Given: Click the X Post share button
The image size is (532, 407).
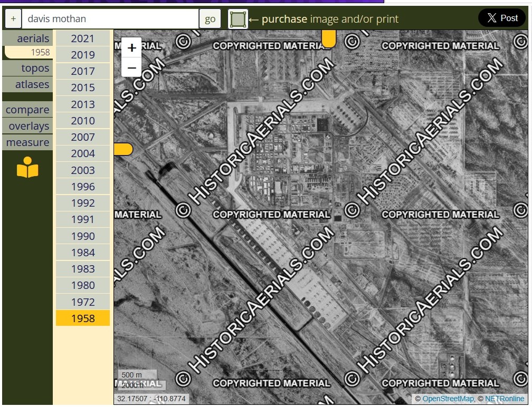Looking at the screenshot, I should click(502, 18).
